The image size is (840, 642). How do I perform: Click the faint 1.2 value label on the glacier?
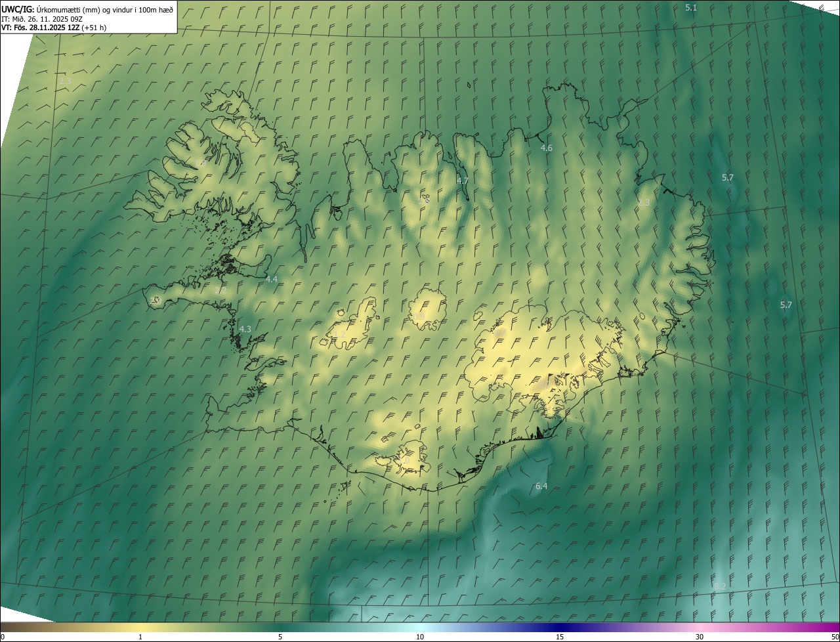point(339,335)
